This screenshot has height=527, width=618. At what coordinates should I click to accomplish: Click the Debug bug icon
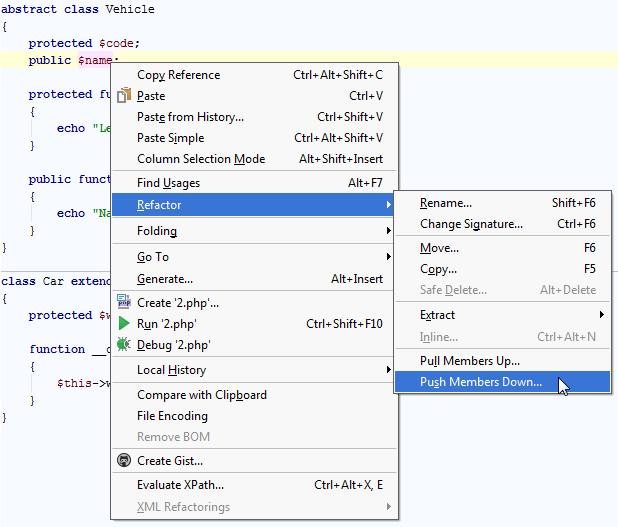124,345
